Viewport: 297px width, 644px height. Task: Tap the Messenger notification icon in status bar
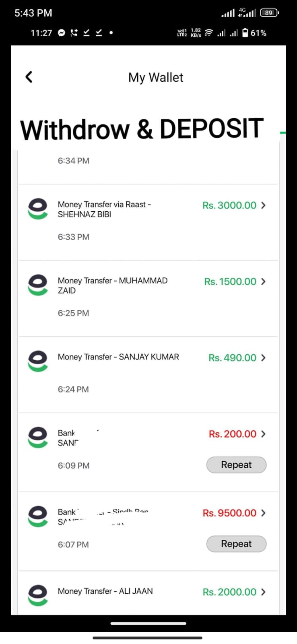tap(61, 33)
